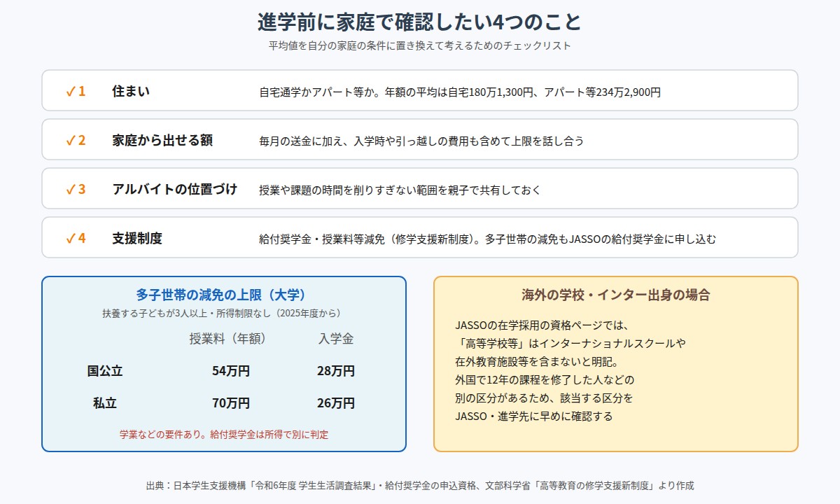The height and width of the screenshot is (504, 840).
Task: Click the 私立 row label
Action: 105,403
